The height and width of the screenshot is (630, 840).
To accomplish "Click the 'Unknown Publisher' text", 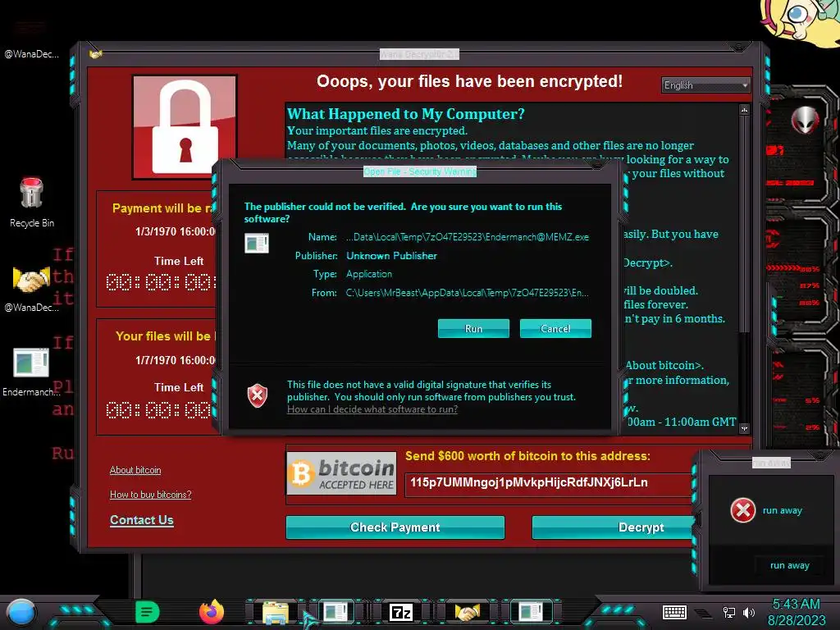I will [x=391, y=256].
